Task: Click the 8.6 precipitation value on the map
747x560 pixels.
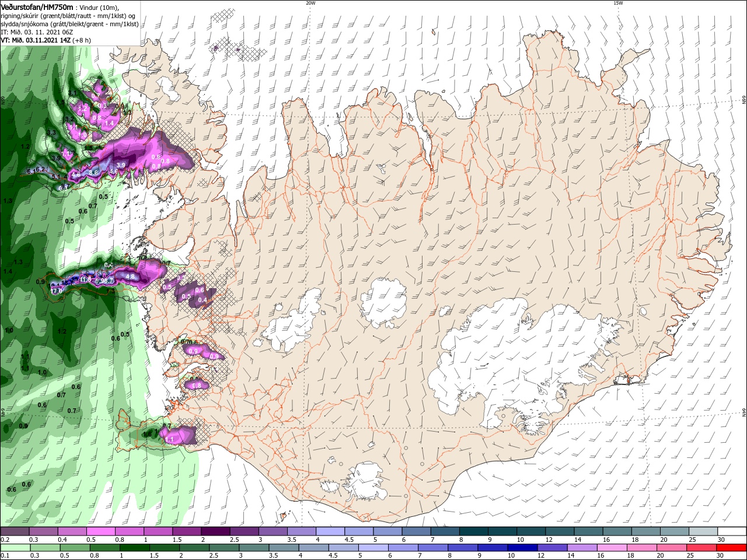Action: coord(93,173)
